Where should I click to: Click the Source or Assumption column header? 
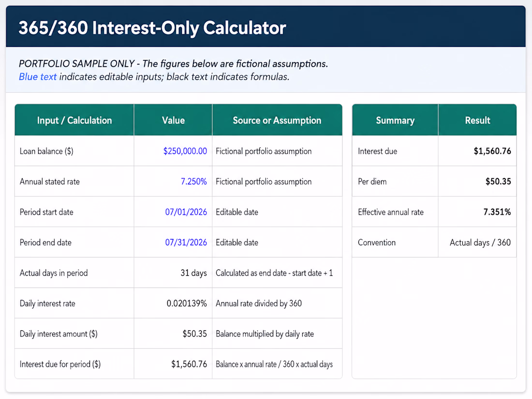[277, 120]
